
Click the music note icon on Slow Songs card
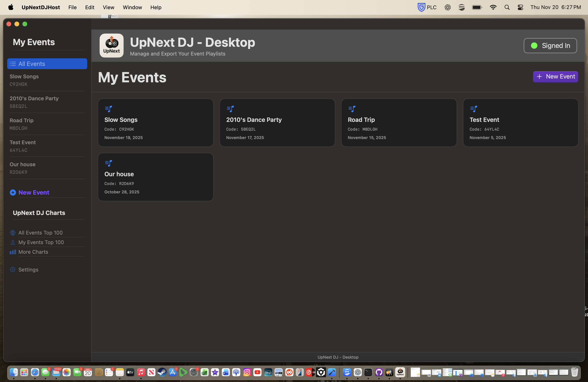coord(108,108)
